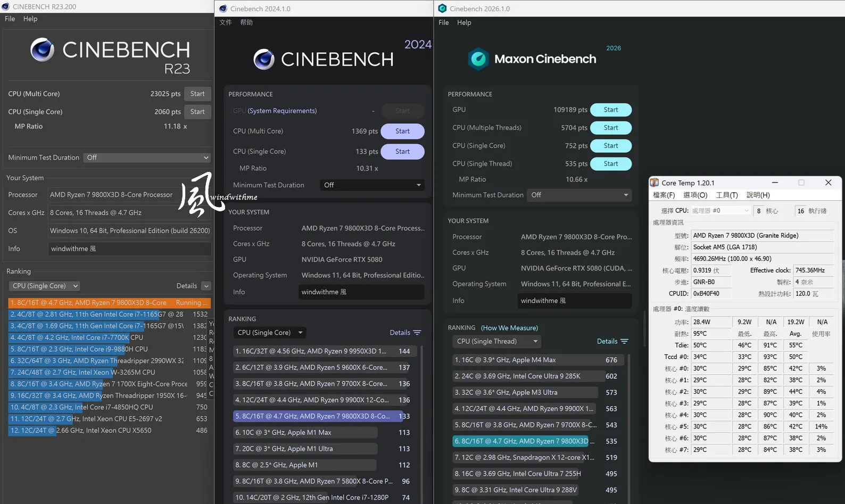Click the Cinebench 2024 title bar icon

point(223,9)
